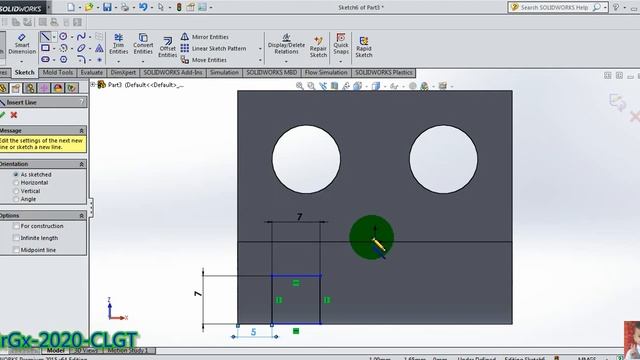Select the Sketch Fillet tool

click(81, 60)
